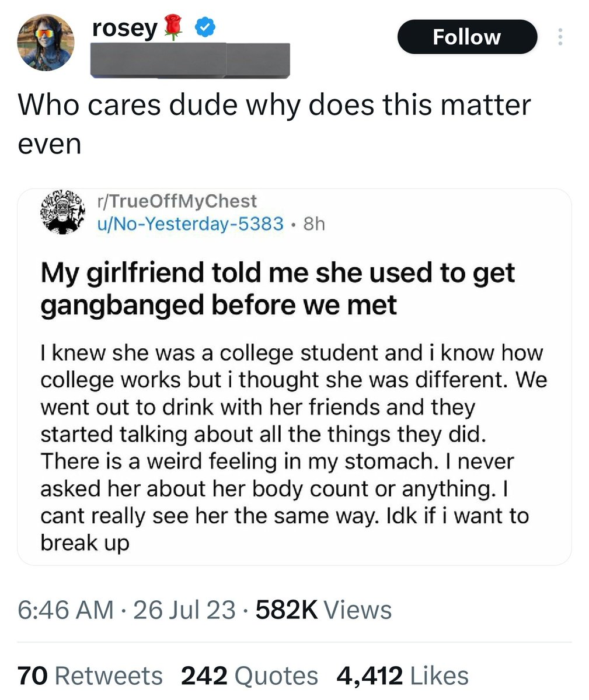Click the 26 Jul 23 date
Viewport: 589px width, 700px height.
coord(184,610)
